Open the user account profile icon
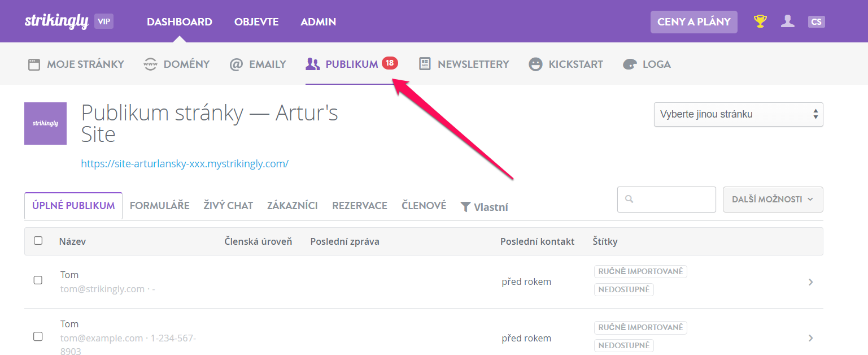The image size is (868, 355). 788,21
